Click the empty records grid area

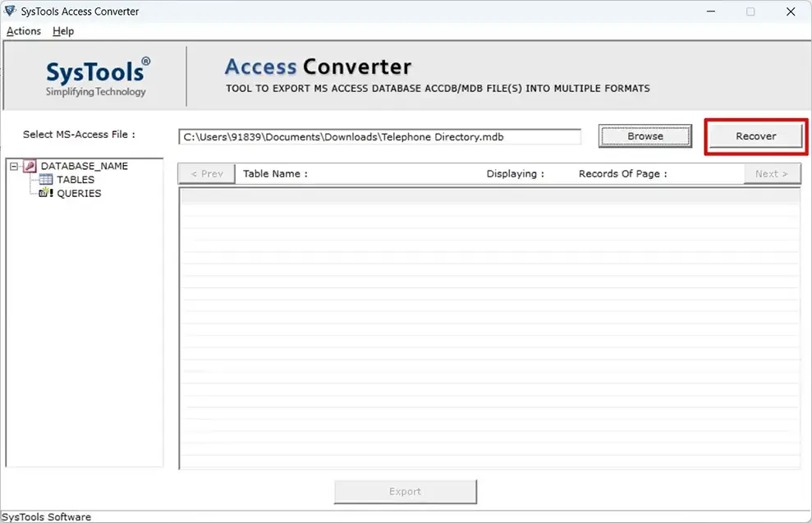click(490, 328)
